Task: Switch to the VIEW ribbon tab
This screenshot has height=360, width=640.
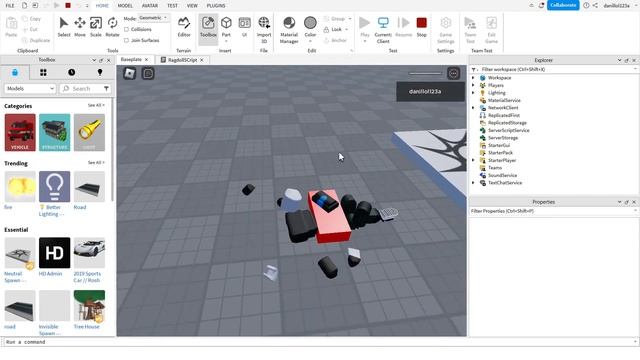Action: click(192, 6)
